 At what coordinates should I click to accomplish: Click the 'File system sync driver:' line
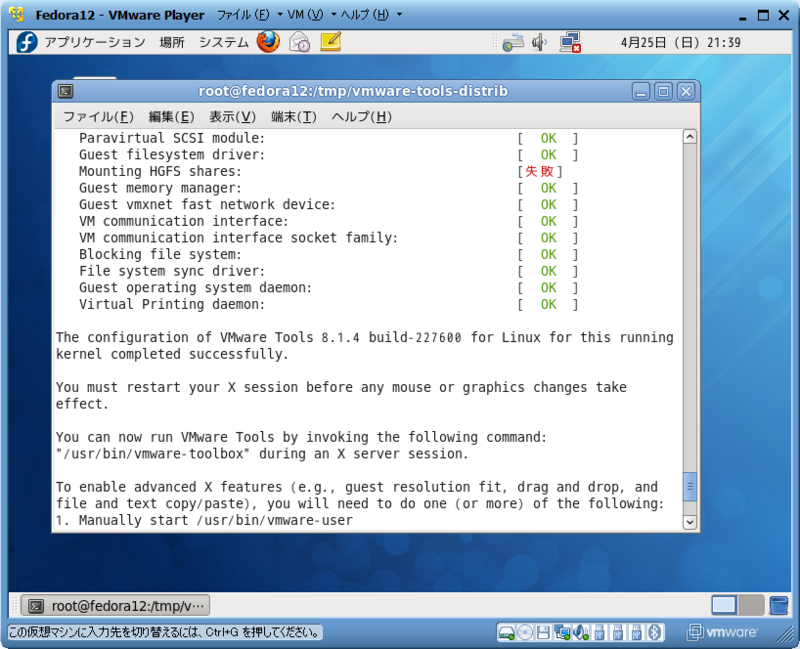[x=172, y=271]
